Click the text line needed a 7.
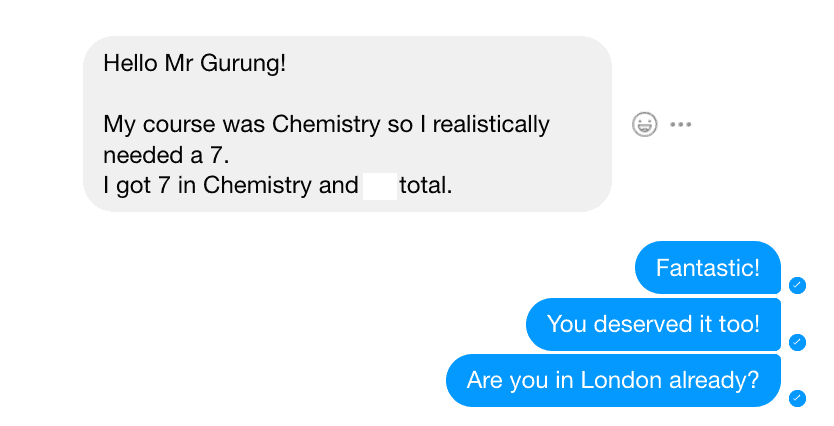Screen dimensions: 834x426 166,155
